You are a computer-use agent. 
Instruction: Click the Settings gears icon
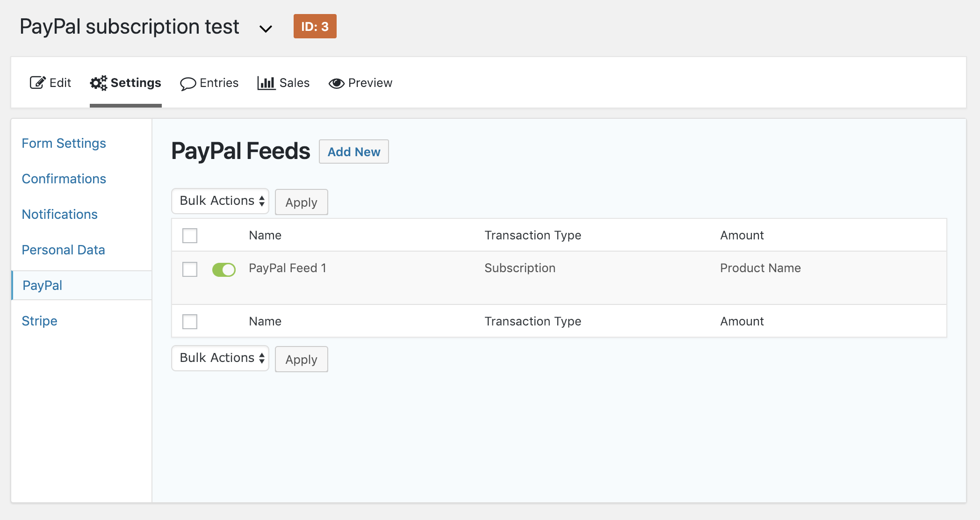tap(99, 83)
